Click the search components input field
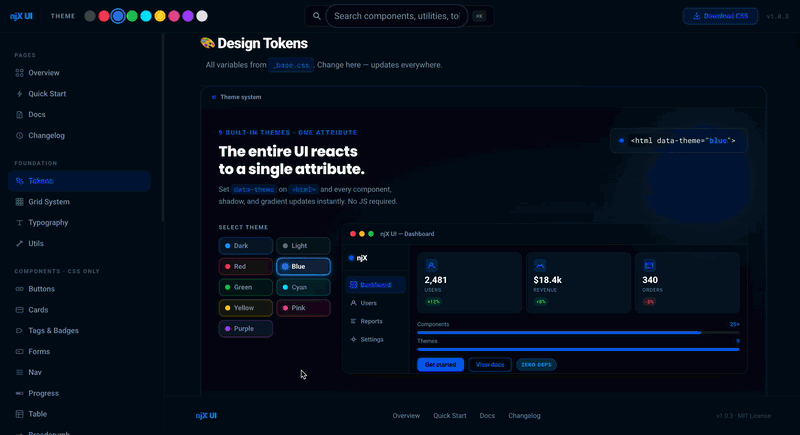The width and height of the screenshot is (800, 435). (x=396, y=16)
